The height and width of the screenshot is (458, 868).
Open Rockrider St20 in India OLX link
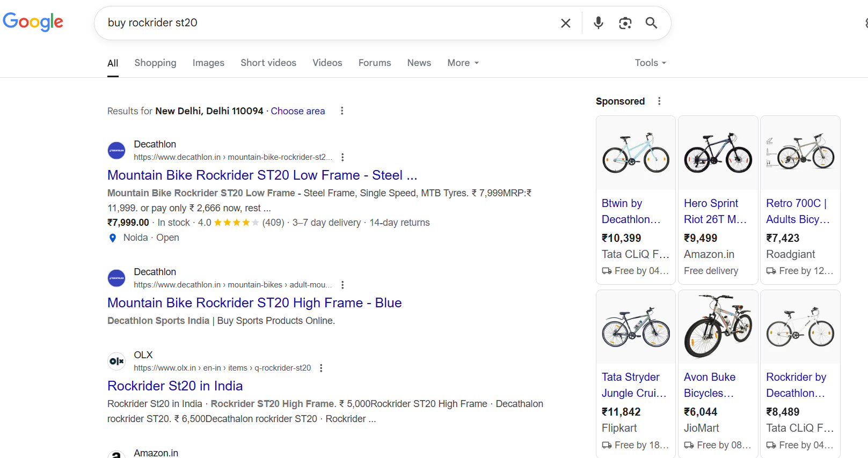click(x=175, y=386)
